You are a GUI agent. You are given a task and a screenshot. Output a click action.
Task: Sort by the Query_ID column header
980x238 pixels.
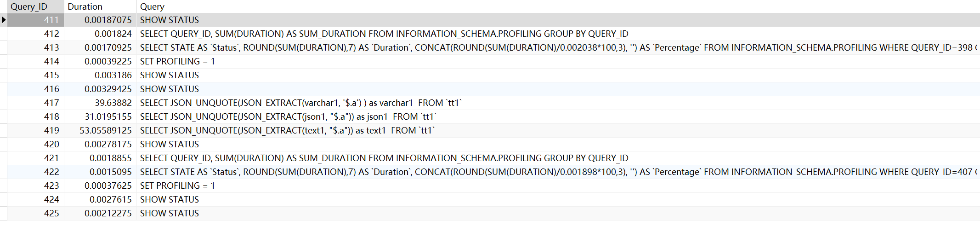tap(29, 6)
